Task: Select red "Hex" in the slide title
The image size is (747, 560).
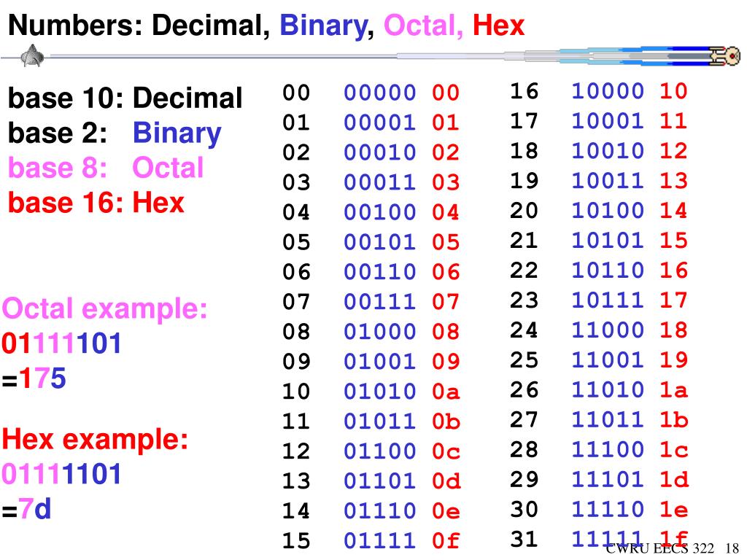Action: [x=498, y=26]
